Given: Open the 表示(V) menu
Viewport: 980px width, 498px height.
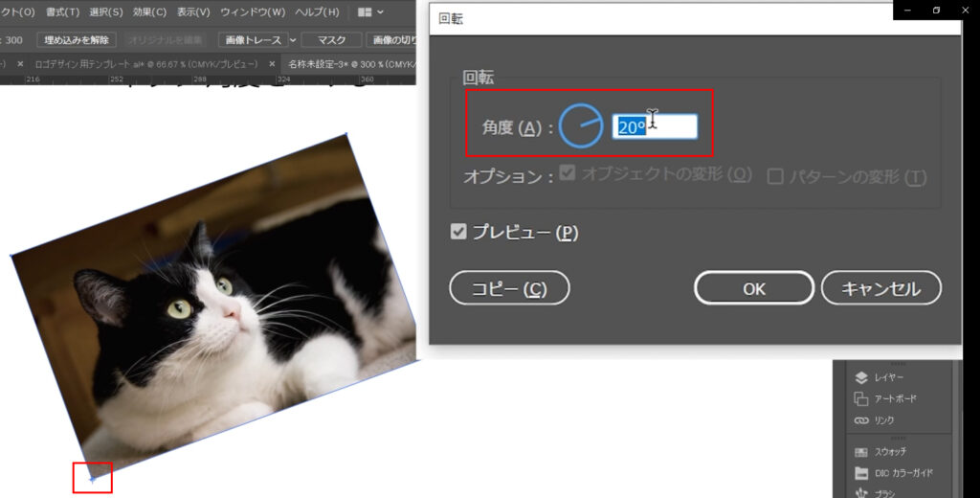Looking at the screenshot, I should point(193,11).
